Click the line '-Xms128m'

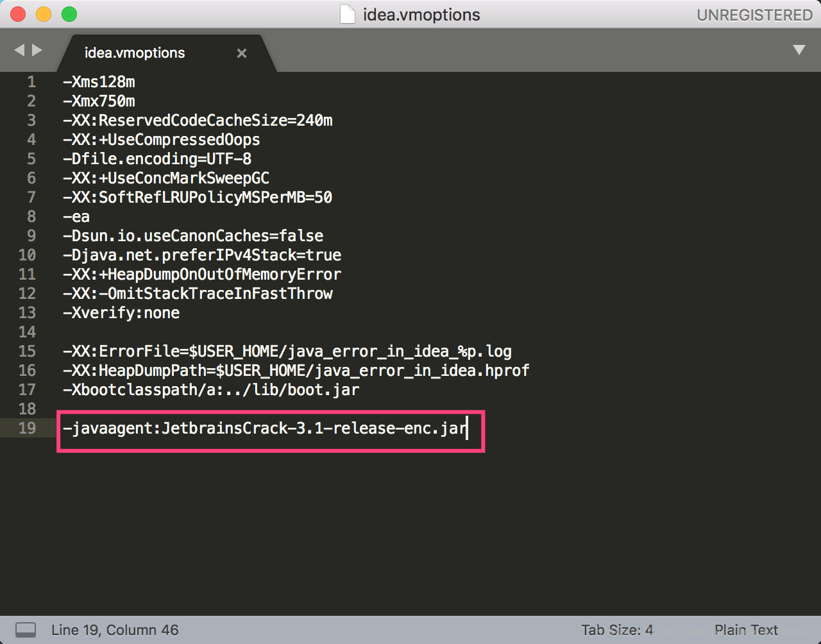point(99,82)
